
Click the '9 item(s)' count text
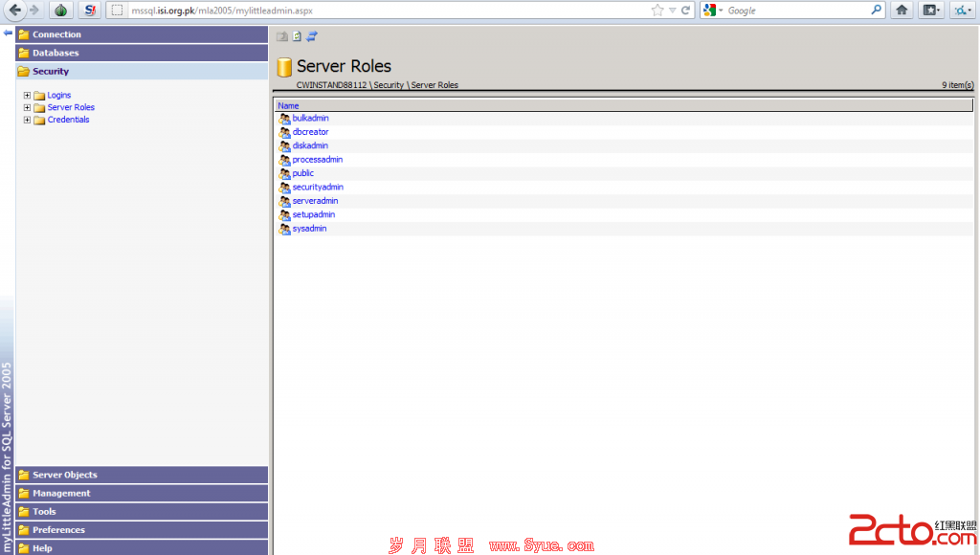(x=957, y=85)
